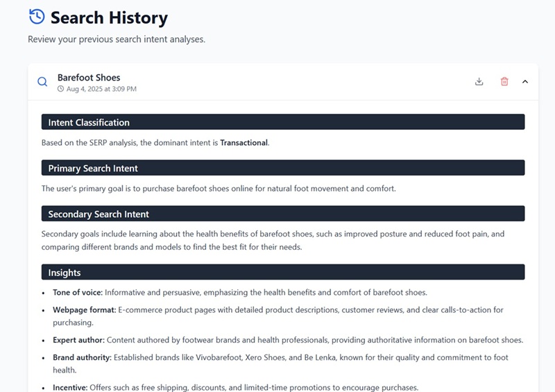Viewport: 555px width, 392px height.
Task: Click the bold word Transactional
Action: pos(244,143)
